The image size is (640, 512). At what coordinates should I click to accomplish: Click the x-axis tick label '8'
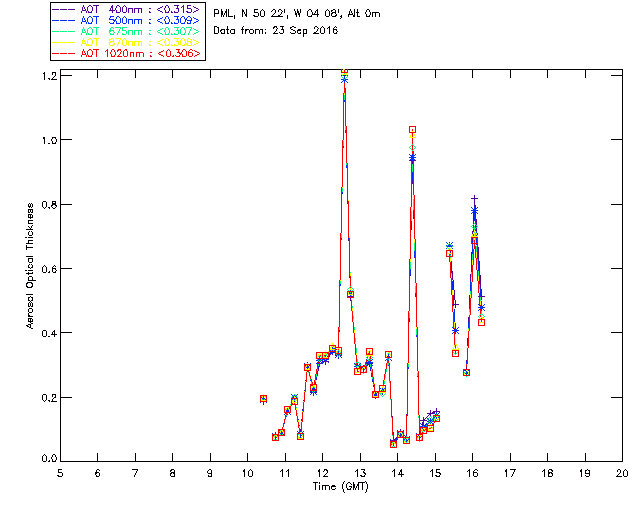tap(173, 473)
